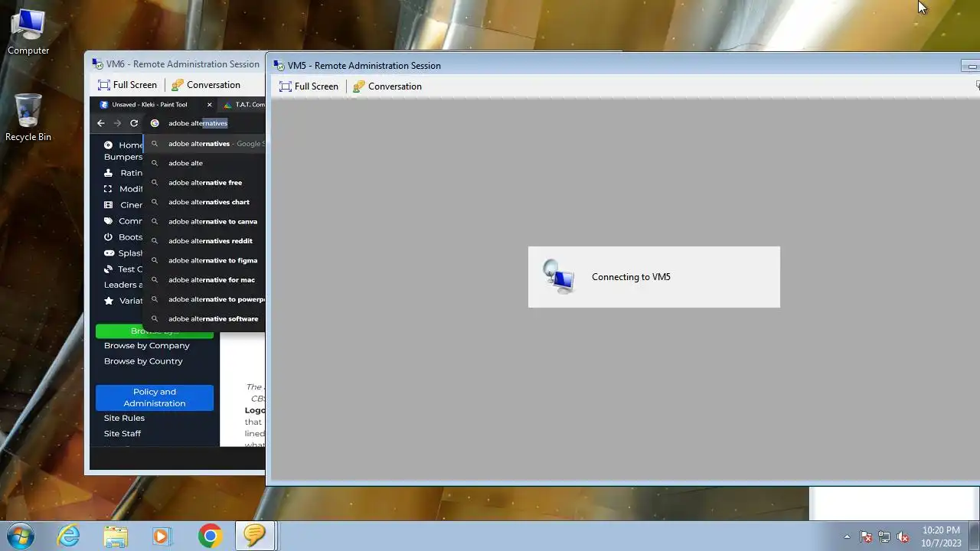
Task: Click Show desktop button at taskbar end
Action: tap(974, 536)
